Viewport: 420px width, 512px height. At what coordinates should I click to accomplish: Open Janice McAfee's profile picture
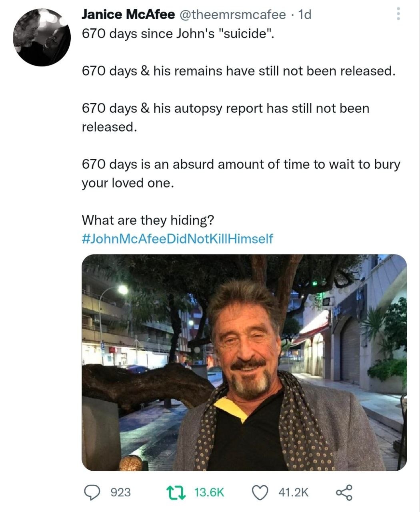pos(42,37)
